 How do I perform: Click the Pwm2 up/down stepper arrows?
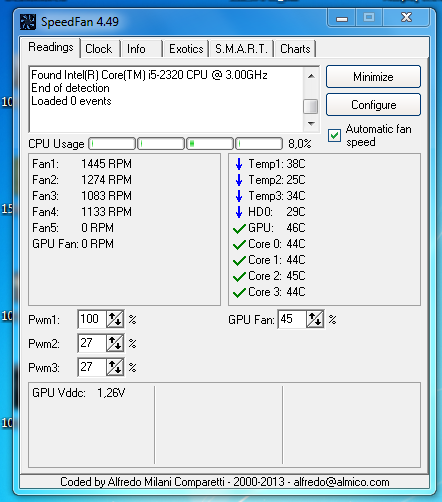[115, 343]
